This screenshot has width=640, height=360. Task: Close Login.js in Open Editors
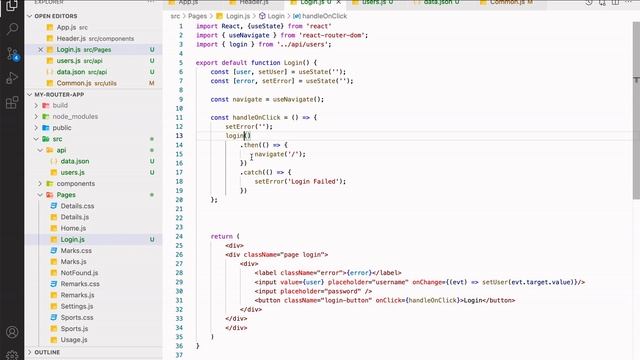[40, 49]
